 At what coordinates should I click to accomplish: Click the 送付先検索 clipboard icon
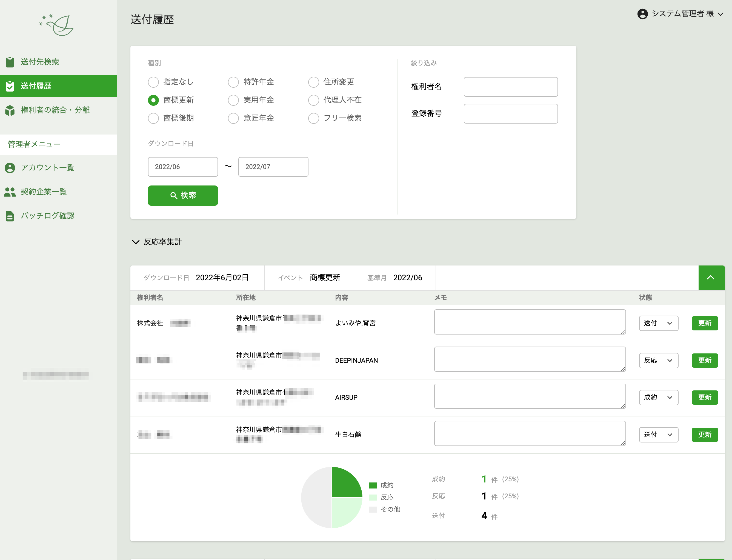coord(10,62)
